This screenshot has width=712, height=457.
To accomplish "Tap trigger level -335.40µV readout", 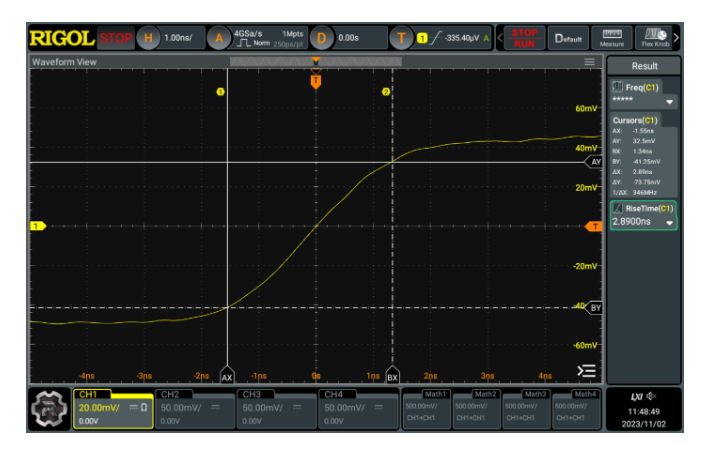I will [461, 38].
